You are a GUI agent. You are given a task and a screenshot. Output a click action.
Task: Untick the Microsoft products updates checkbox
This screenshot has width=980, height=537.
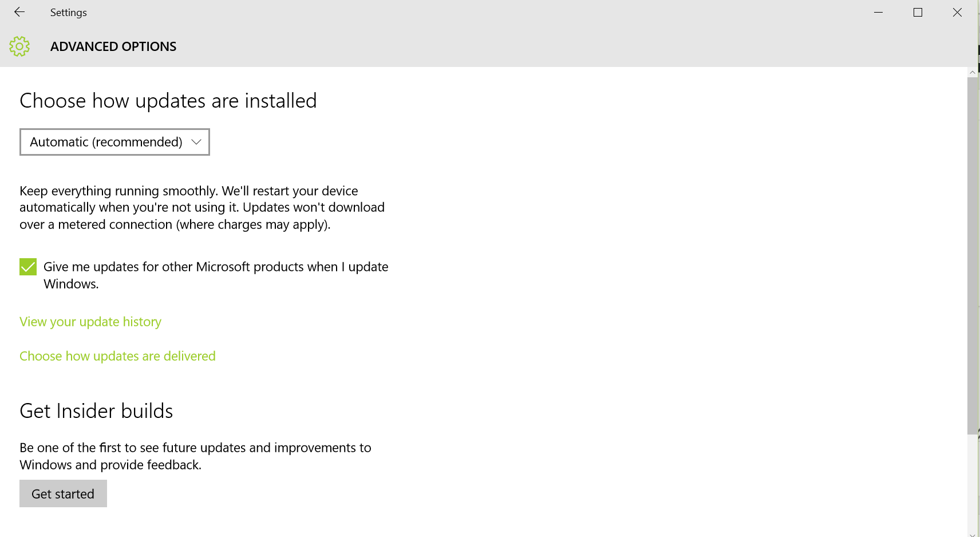point(28,267)
